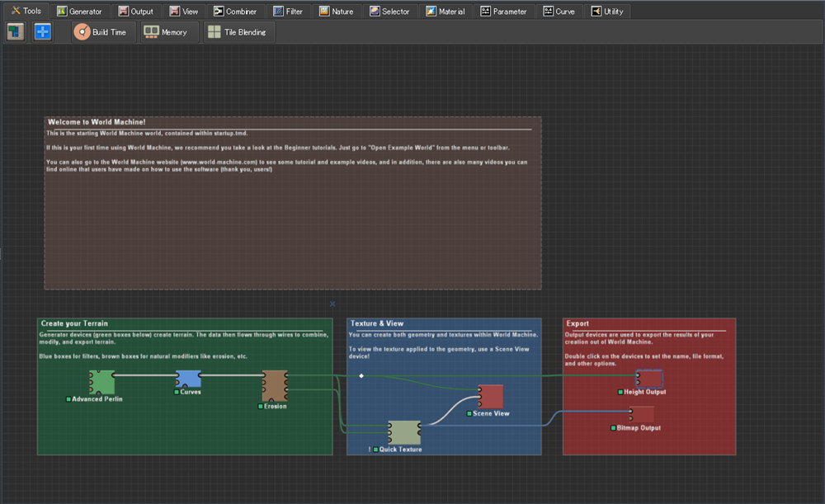Select the Scene View device node
Viewport: 825px width, 504px height.
490,397
